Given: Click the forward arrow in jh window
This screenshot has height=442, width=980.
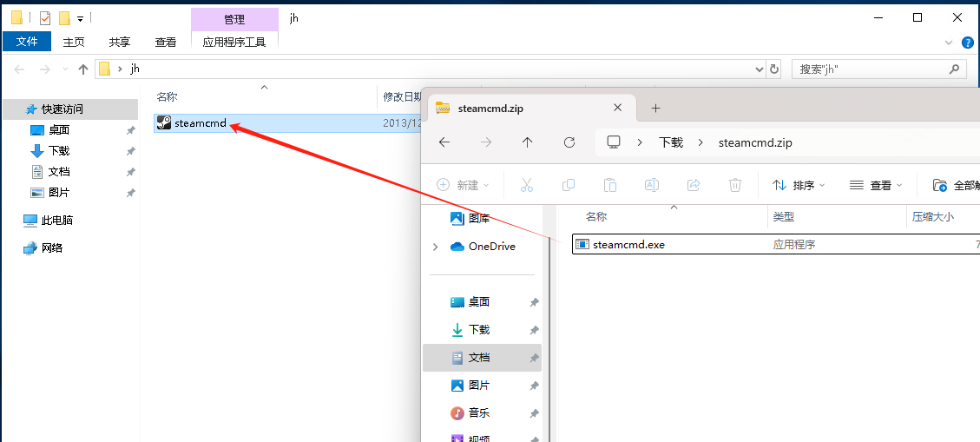Looking at the screenshot, I should coord(44,69).
